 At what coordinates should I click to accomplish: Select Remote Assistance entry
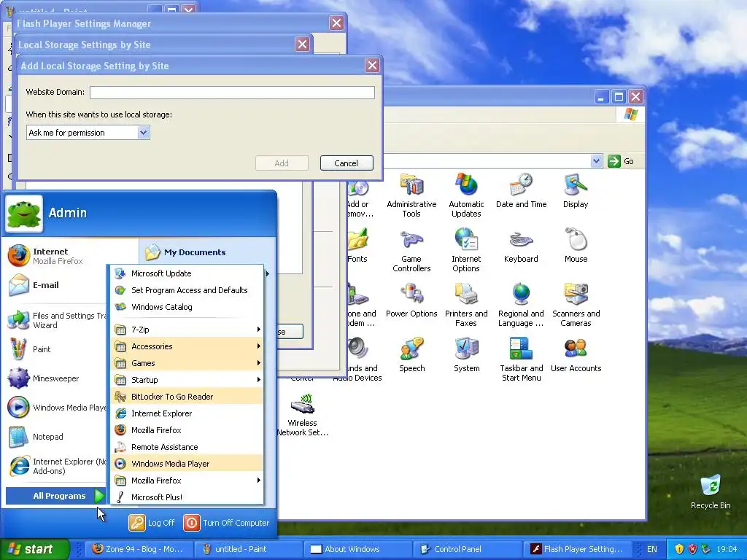pos(187,447)
